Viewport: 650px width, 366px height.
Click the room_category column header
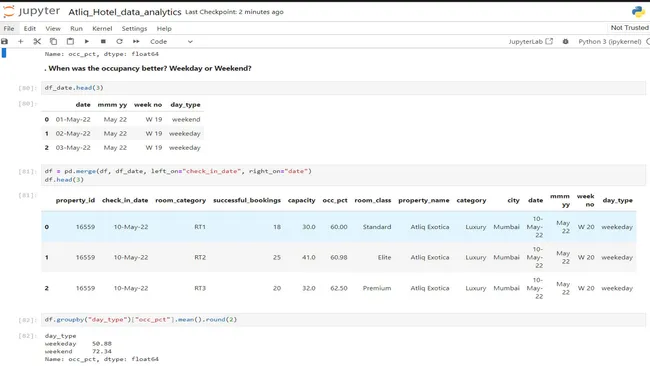click(x=181, y=200)
